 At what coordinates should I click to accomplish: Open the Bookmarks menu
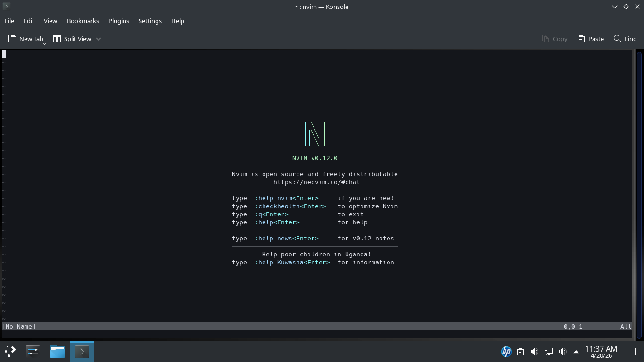pos(83,21)
